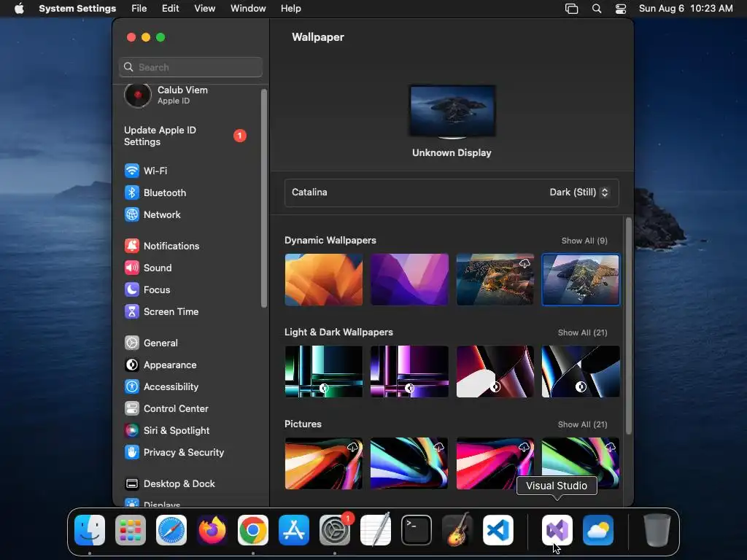Open the Dark (Still) appearance dropdown
Viewport: 747px width, 560px height.
point(578,192)
